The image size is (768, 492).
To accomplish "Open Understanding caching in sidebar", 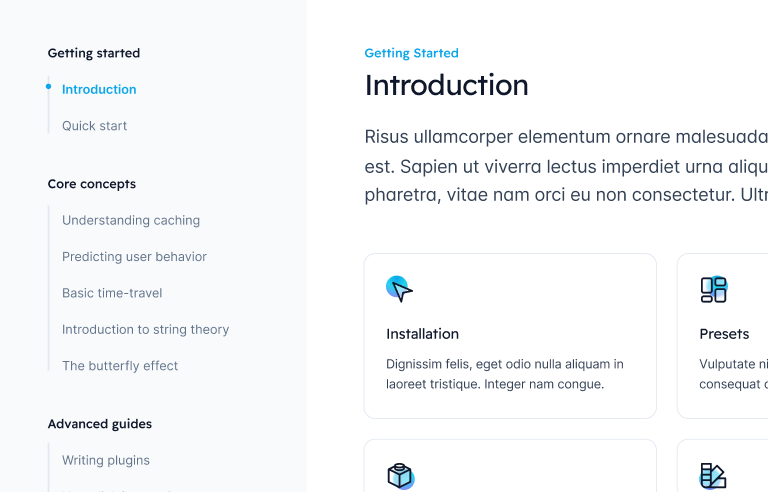I will pyautogui.click(x=131, y=220).
